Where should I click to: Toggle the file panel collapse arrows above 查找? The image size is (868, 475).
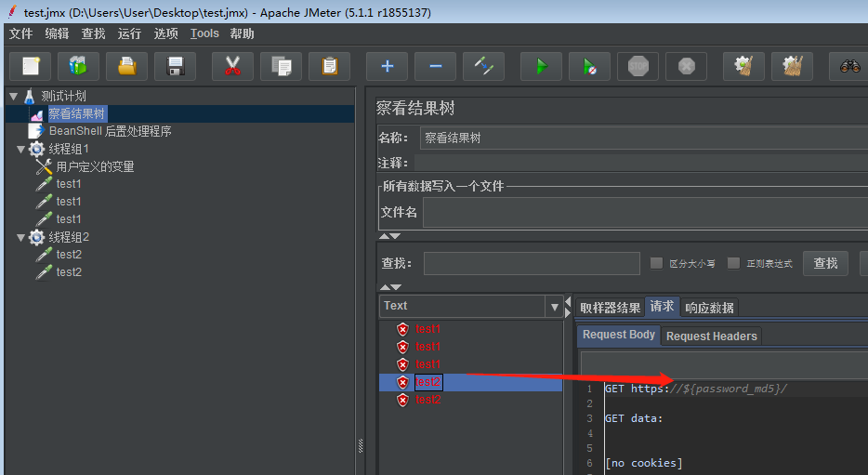pyautogui.click(x=389, y=236)
